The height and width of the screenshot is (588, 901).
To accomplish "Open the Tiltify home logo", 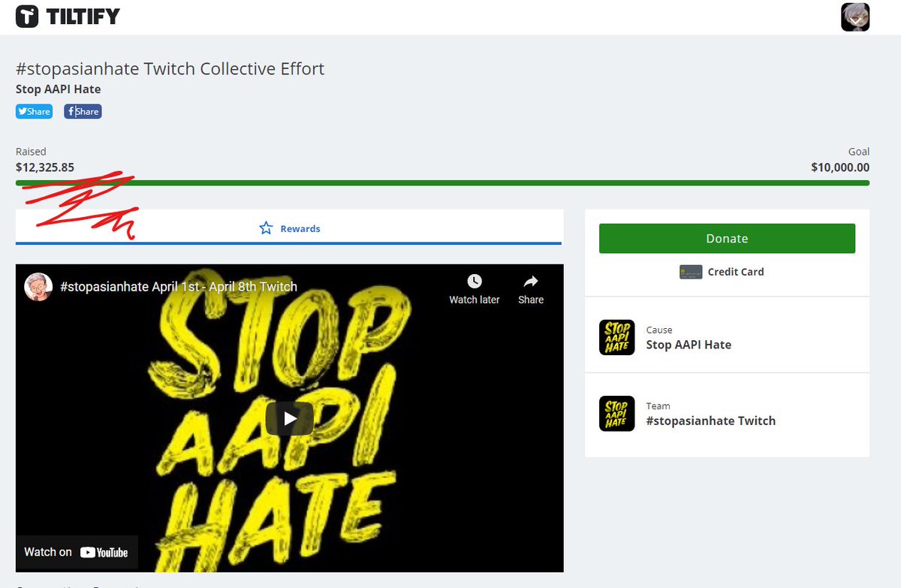I will 67,16.
